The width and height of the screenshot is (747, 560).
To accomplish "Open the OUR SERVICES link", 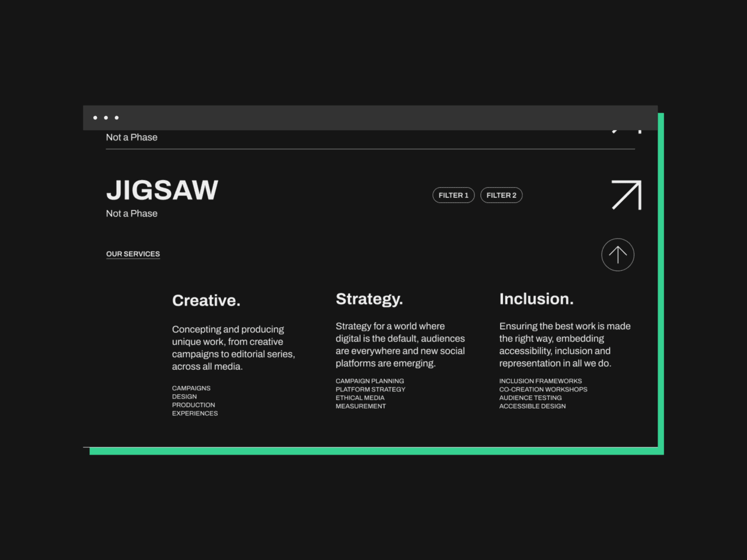I will click(x=133, y=254).
